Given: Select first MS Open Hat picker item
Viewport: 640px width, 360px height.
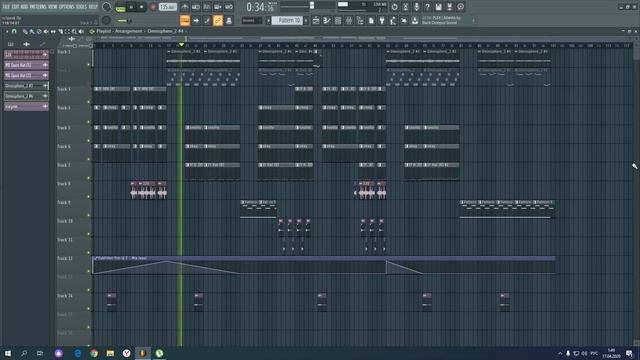Looking at the screenshot, I should click(26, 65).
